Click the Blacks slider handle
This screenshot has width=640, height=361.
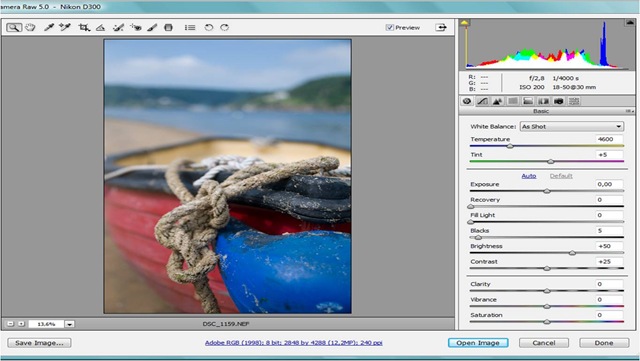coord(478,238)
